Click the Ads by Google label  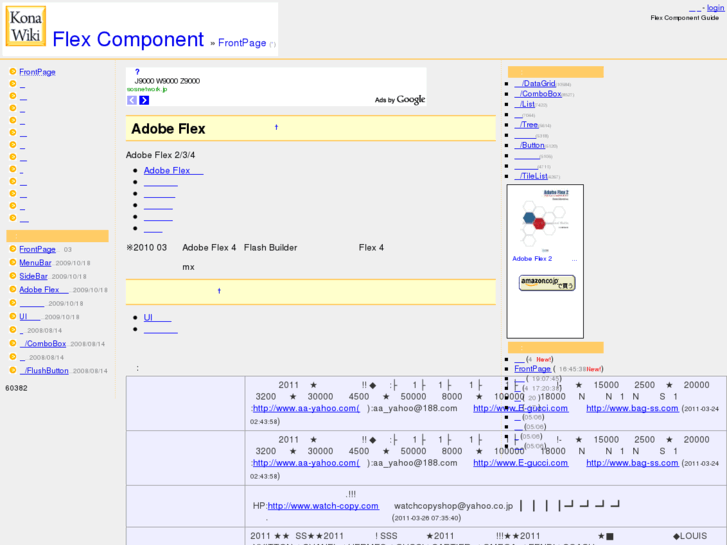[x=400, y=100]
